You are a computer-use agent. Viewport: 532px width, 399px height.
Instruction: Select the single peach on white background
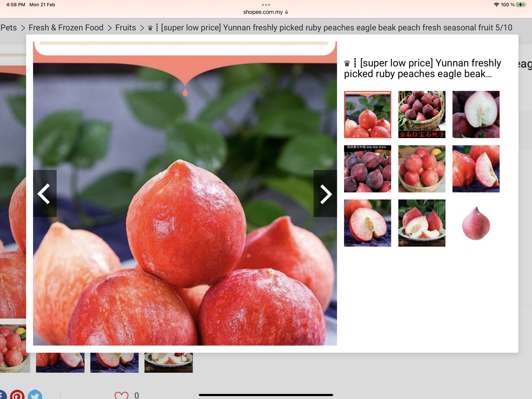click(x=476, y=223)
